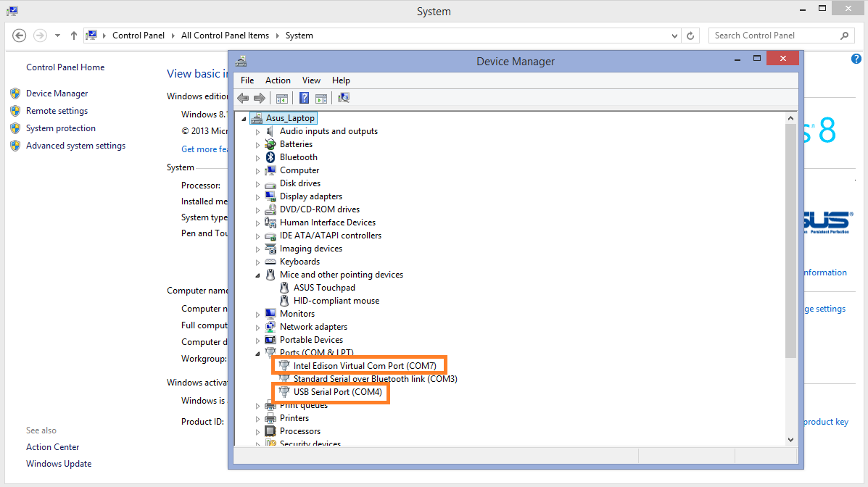The image size is (868, 487).
Task: Click Control Panel in the breadcrumb
Action: click(139, 36)
